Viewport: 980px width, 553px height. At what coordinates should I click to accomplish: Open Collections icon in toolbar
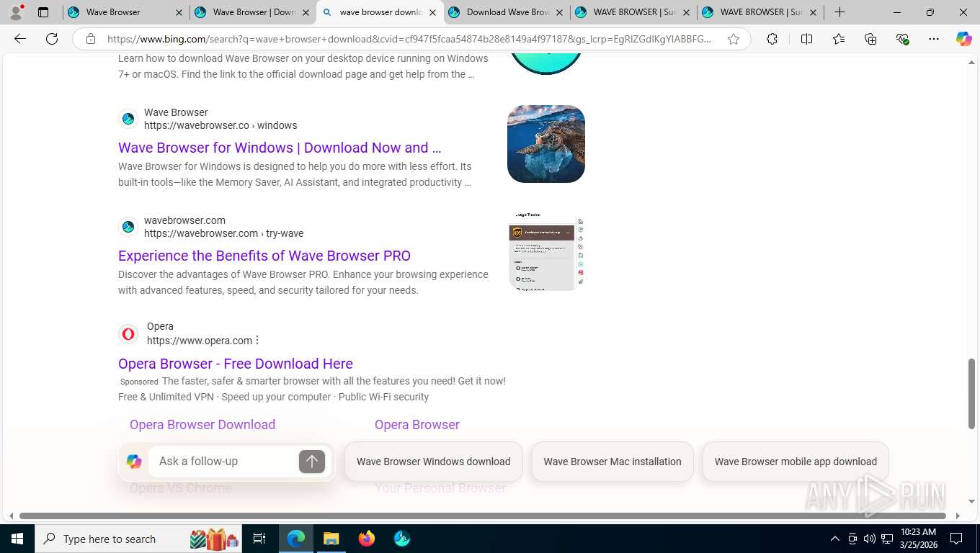point(870,39)
